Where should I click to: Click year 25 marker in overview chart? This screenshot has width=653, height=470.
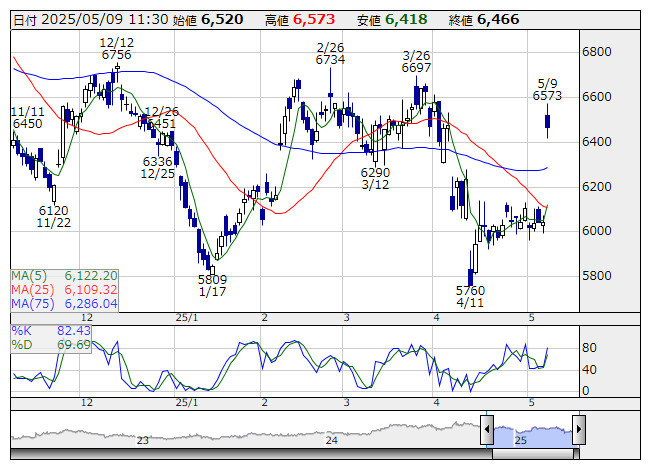(x=521, y=440)
